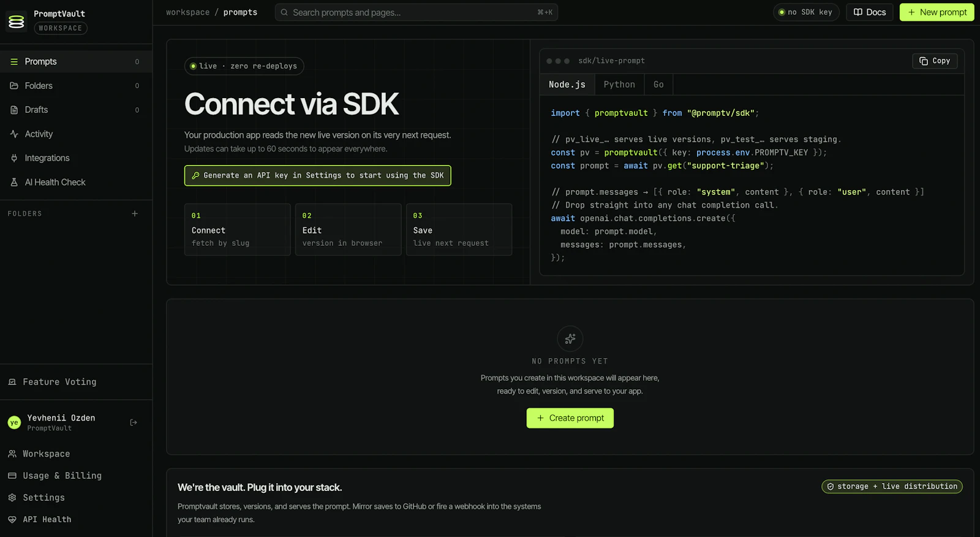
Task: Open Drafts in the sidebar
Action: point(76,110)
